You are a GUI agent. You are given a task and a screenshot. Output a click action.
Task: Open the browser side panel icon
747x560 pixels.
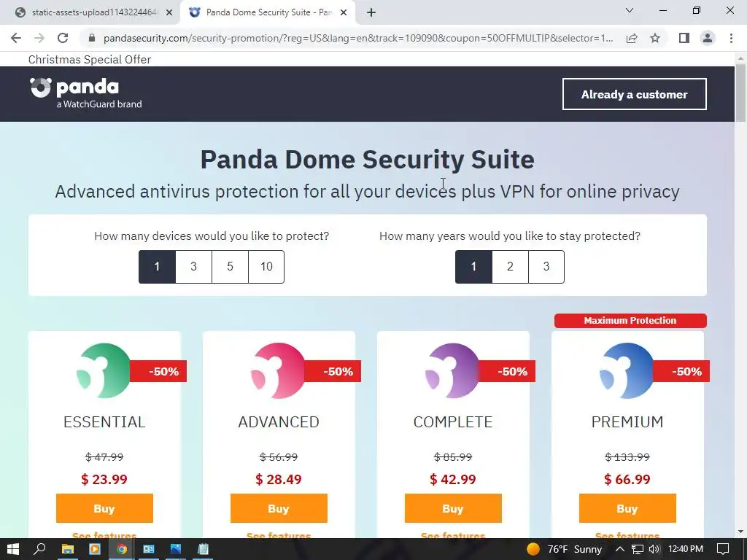coord(684,38)
